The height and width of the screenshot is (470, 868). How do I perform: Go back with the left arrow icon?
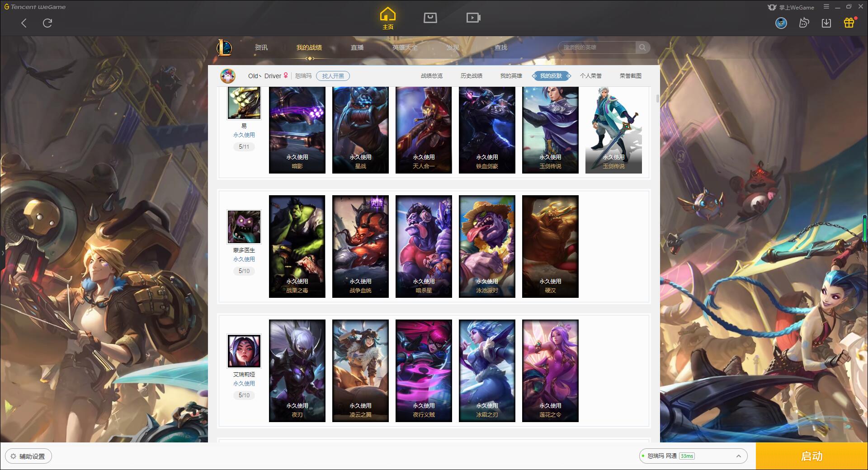[x=24, y=23]
